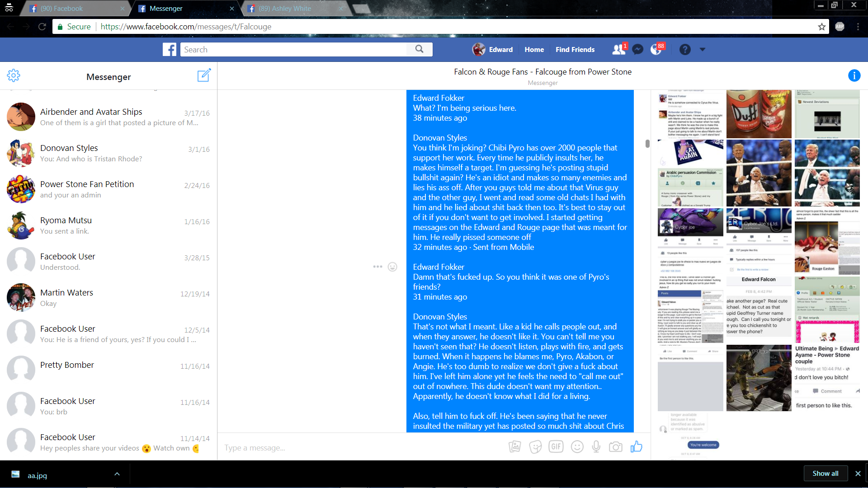The width and height of the screenshot is (868, 488).
Task: Open the emoji picker
Action: [x=577, y=447]
